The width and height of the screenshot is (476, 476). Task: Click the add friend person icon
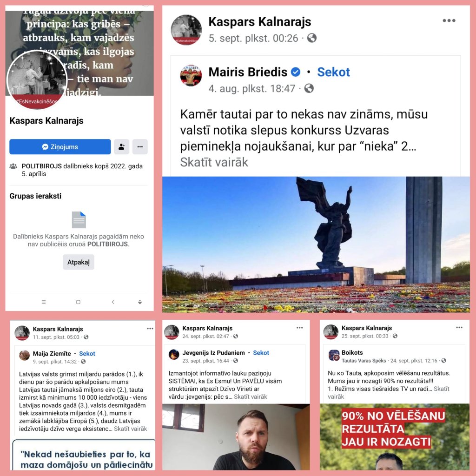coord(121,146)
